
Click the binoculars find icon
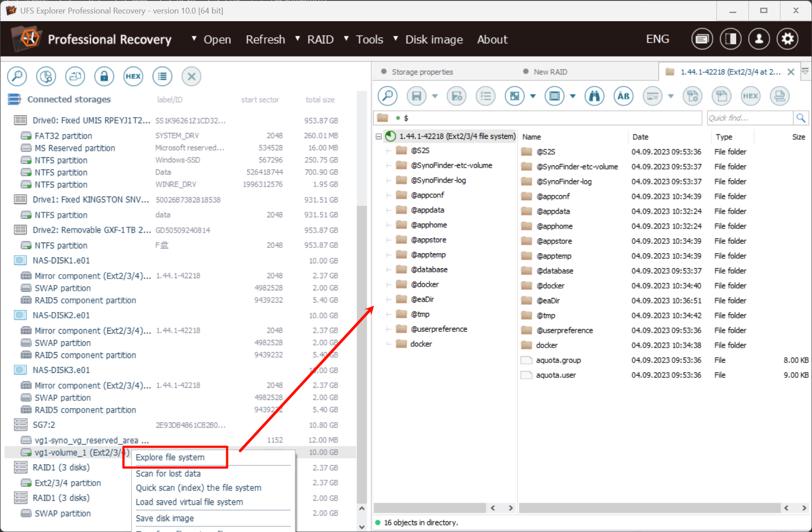(594, 96)
